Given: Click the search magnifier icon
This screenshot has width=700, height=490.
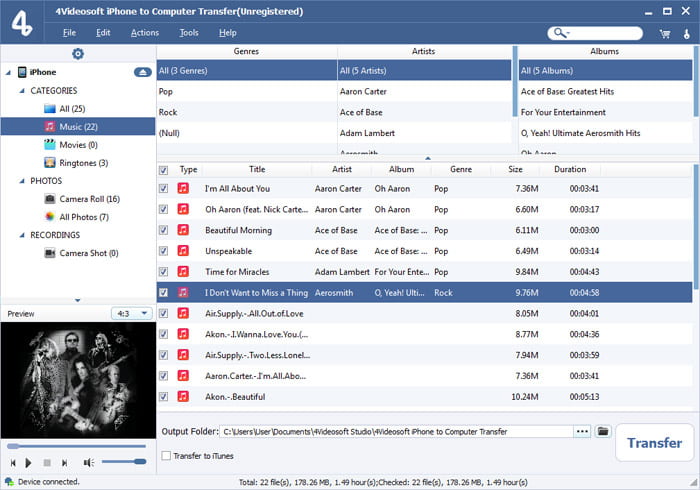Looking at the screenshot, I should [559, 33].
